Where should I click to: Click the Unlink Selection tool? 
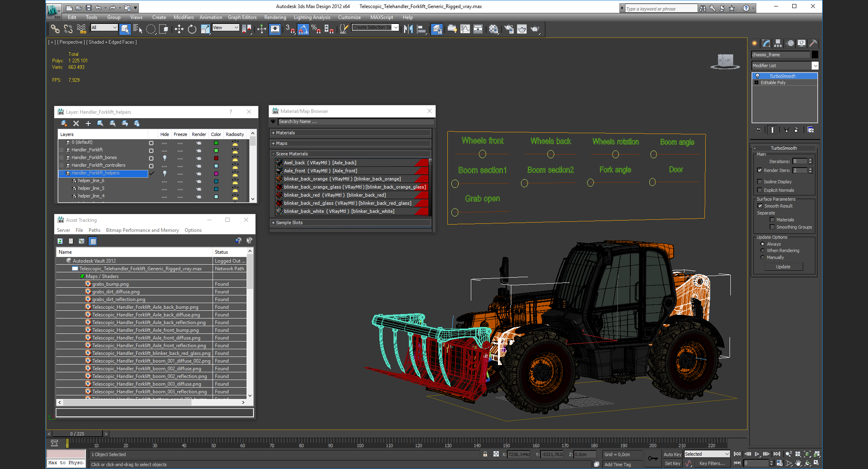[68, 29]
